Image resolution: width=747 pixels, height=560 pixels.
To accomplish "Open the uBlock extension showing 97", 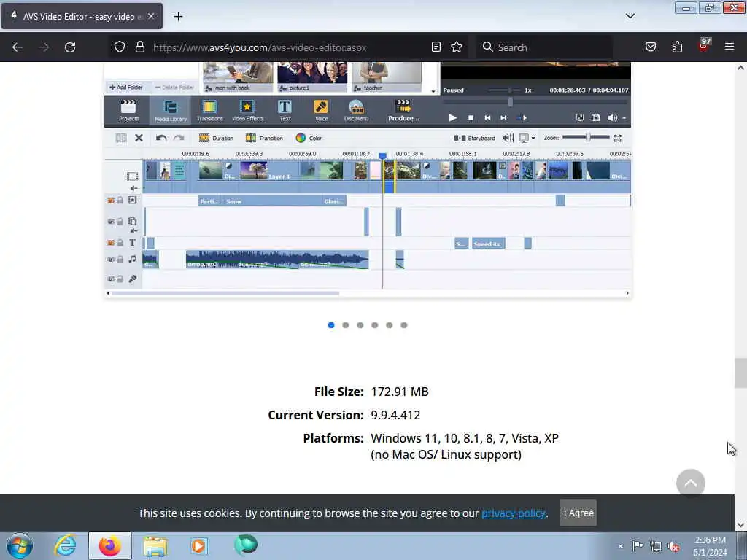I will click(704, 46).
